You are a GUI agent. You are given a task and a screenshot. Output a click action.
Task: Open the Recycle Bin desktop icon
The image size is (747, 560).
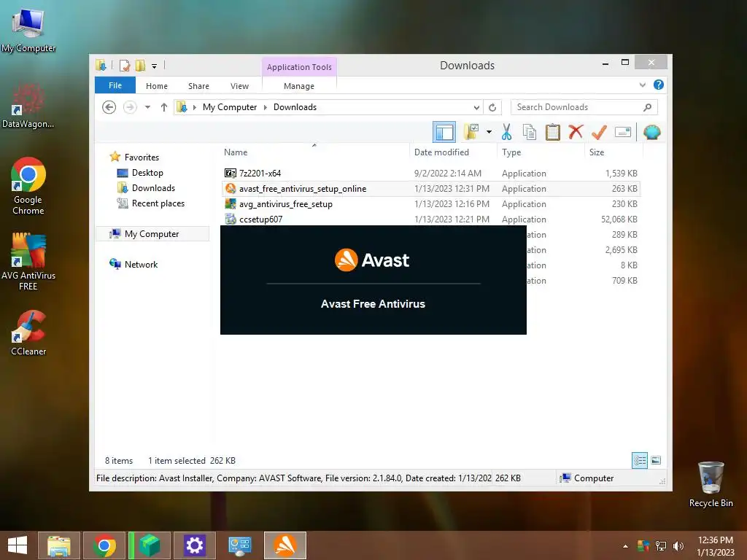click(711, 484)
